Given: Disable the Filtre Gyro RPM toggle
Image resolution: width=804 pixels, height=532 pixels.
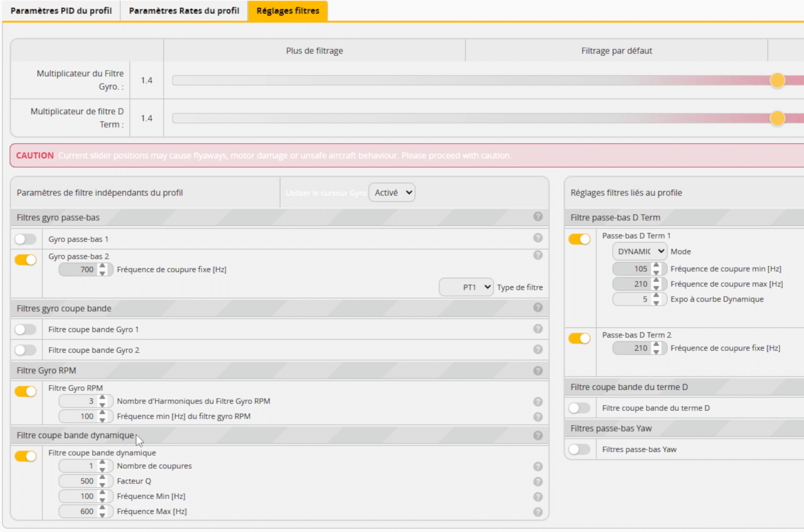Looking at the screenshot, I should [x=25, y=391].
